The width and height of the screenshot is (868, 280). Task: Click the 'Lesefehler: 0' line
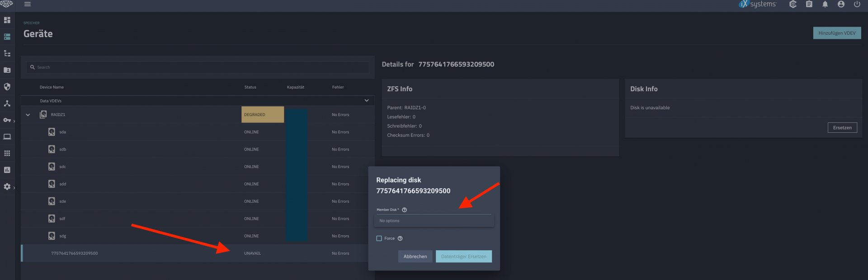point(401,117)
